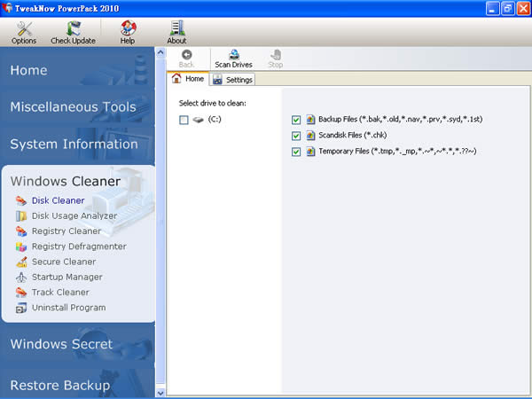Click the Back arrow icon
Screen dimensions: 532x399
tap(186, 55)
